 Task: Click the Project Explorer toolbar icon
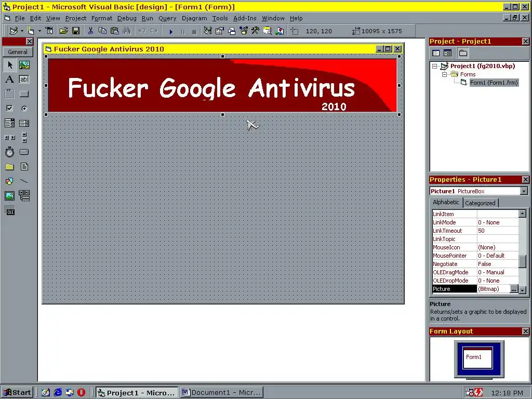pyautogui.click(x=208, y=31)
